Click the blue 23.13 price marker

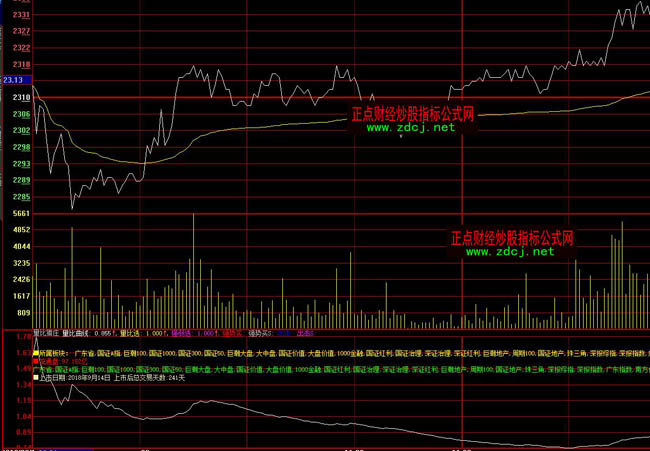(x=14, y=80)
